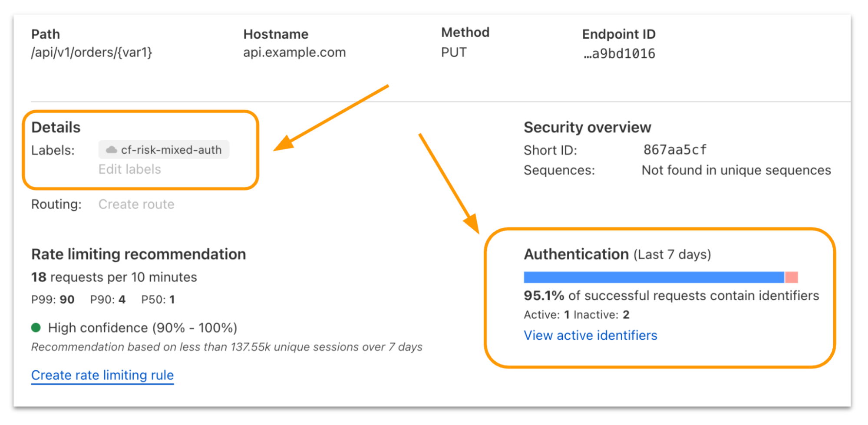The width and height of the screenshot is (868, 425).
Task: Click the red segment of authentication bar
Action: tap(791, 277)
